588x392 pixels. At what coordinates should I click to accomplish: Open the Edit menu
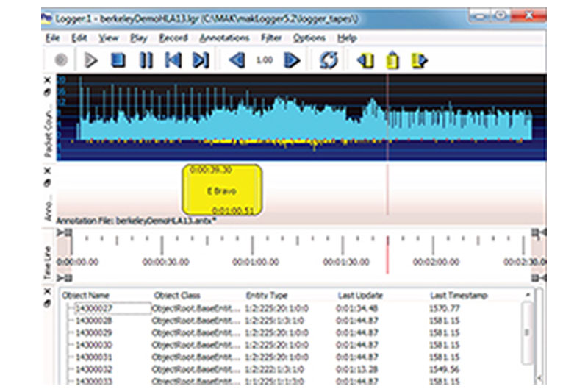pyautogui.click(x=79, y=38)
